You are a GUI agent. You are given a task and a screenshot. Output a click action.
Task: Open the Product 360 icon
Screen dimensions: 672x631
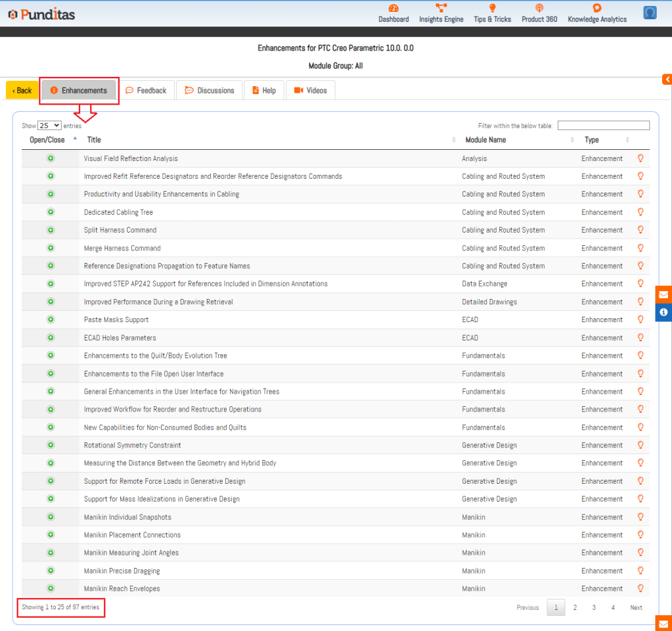pos(539,9)
